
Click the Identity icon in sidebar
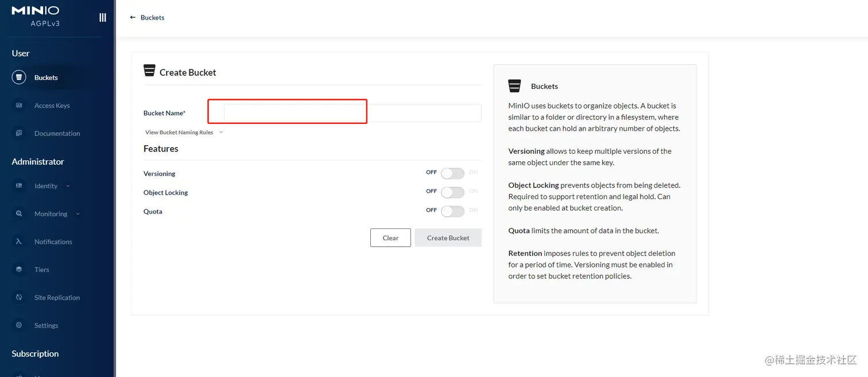tap(19, 186)
